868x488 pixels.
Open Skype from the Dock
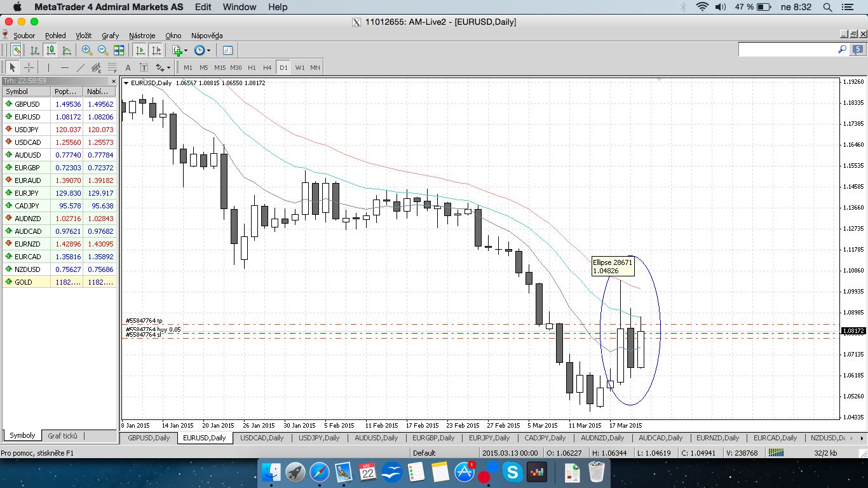(x=512, y=472)
